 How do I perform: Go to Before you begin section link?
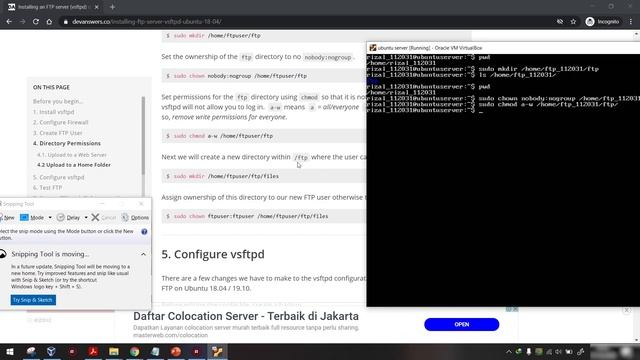[58, 101]
